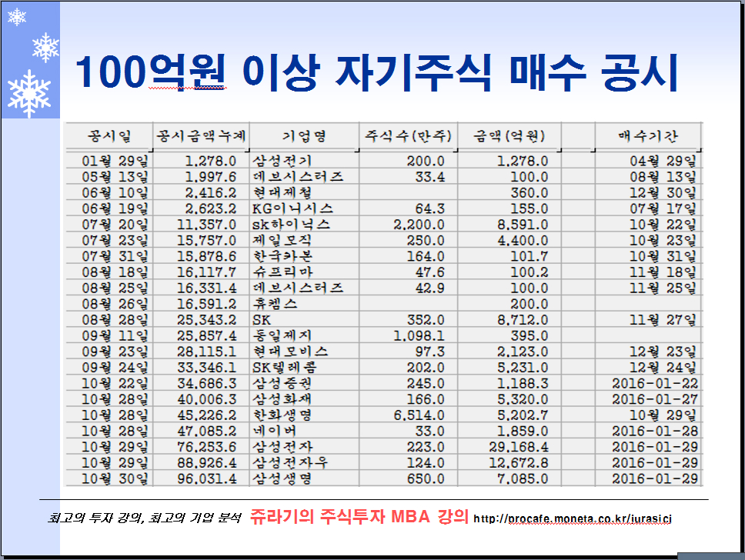Open the procafe.moneta.co.kr link
Image resolution: width=745 pixels, height=560 pixels.
[x=573, y=518]
